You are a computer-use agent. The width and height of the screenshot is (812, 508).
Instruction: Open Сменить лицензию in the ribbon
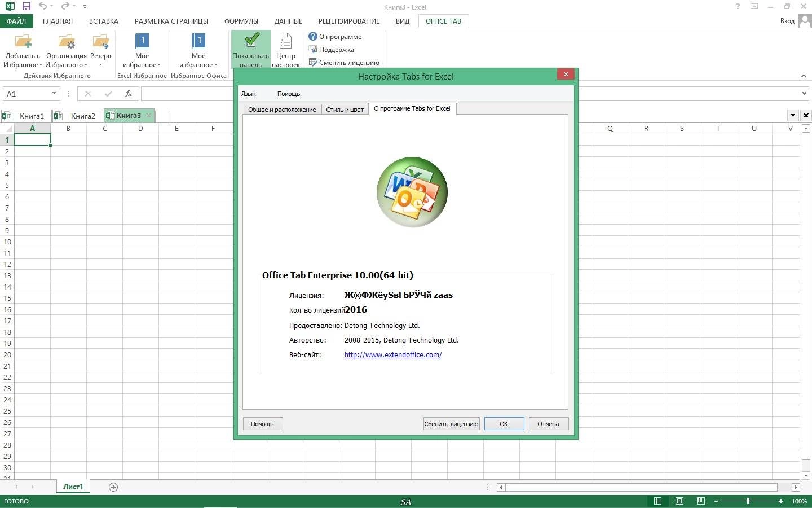click(344, 62)
